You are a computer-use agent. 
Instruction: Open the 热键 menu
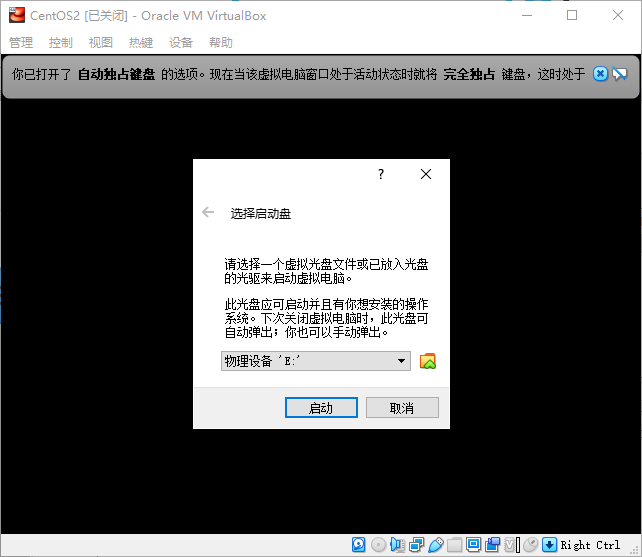[x=141, y=42]
